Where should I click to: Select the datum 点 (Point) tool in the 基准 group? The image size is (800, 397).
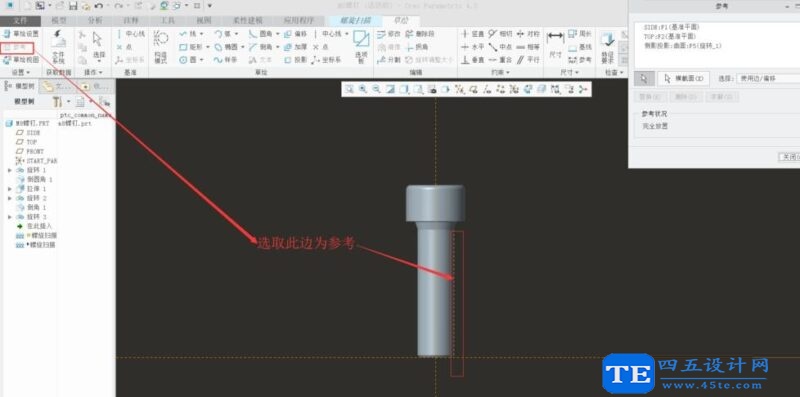tap(123, 47)
